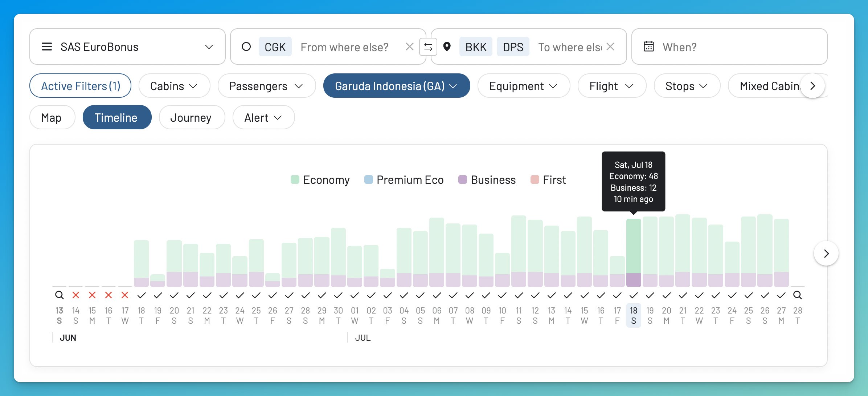Click the '28 T' July date label
The width and height of the screenshot is (868, 396).
point(798,315)
